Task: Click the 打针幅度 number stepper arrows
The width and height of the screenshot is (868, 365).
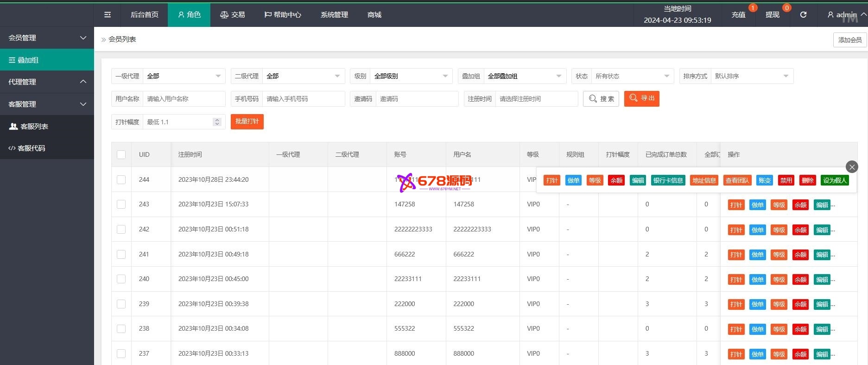Action: pyautogui.click(x=217, y=122)
